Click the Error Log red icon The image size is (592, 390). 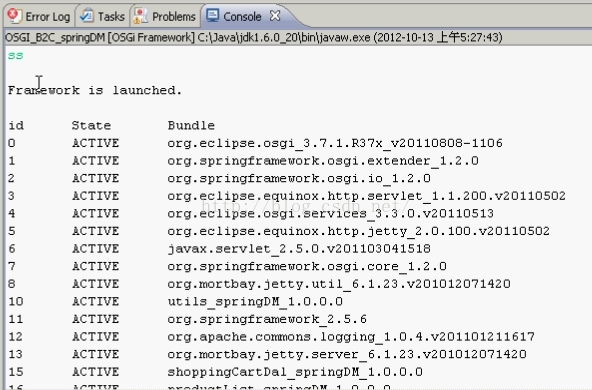pyautogui.click(x=15, y=16)
